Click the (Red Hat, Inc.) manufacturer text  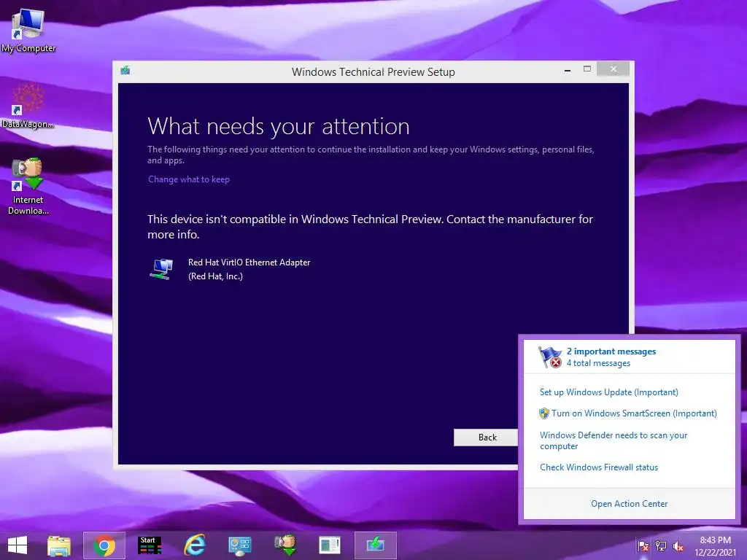[x=215, y=276]
